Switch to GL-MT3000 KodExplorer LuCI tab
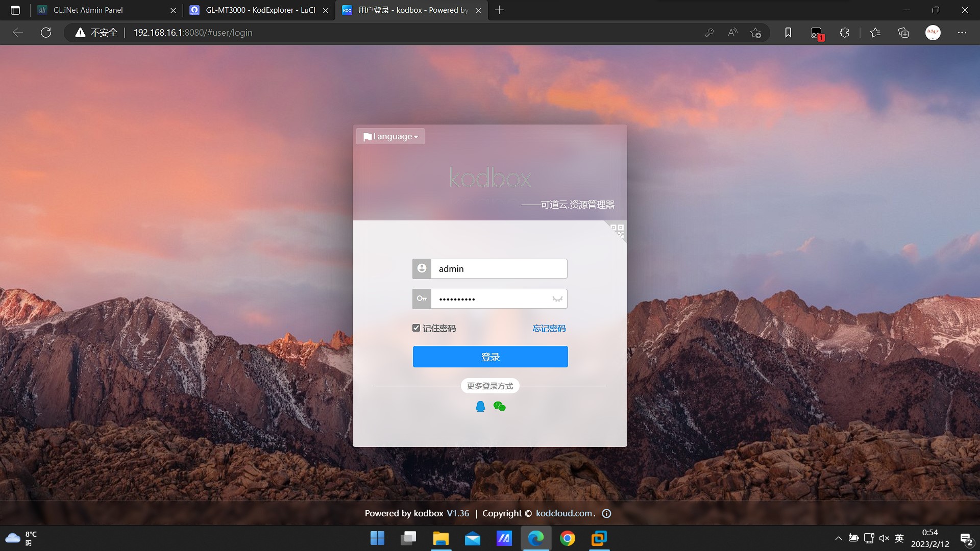Viewport: 980px width, 551px height. pyautogui.click(x=260, y=10)
